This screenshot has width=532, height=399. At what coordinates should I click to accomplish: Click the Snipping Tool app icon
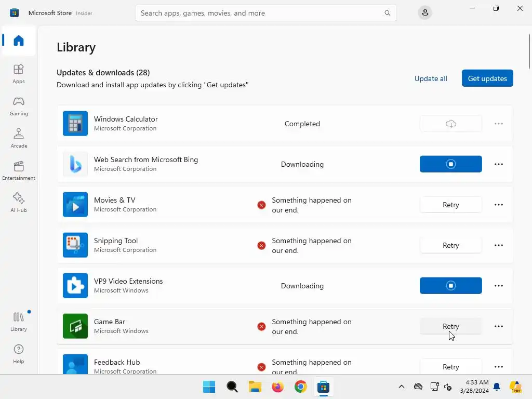point(75,245)
